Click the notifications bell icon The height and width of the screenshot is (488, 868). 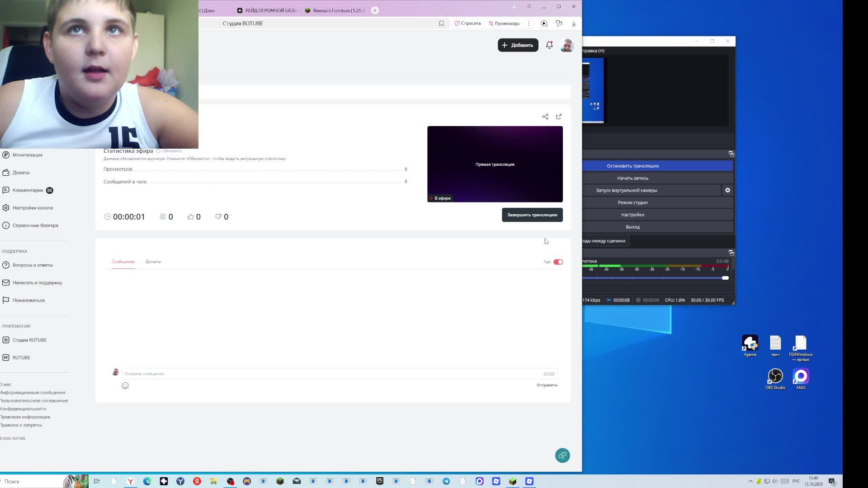pos(549,45)
